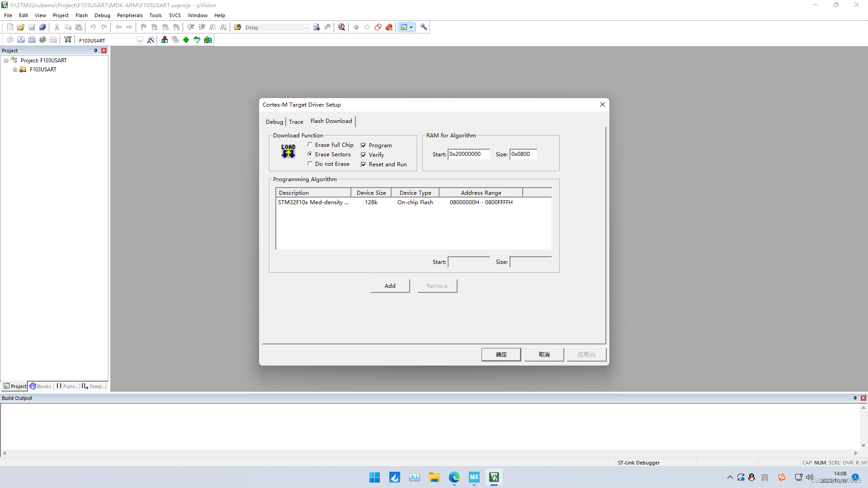This screenshot has width=868, height=488.
Task: Click the Pack Installer icon
Action: [x=208, y=40]
